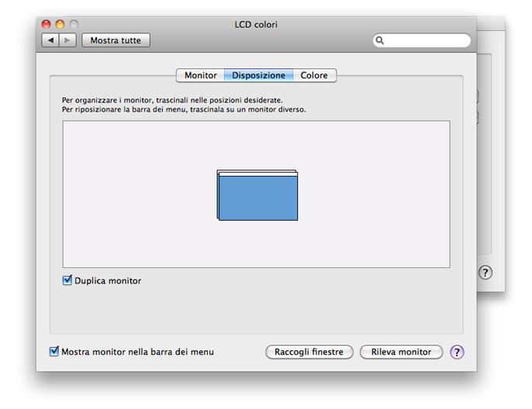Open the Colore tab
532x409 pixels.
click(x=314, y=75)
